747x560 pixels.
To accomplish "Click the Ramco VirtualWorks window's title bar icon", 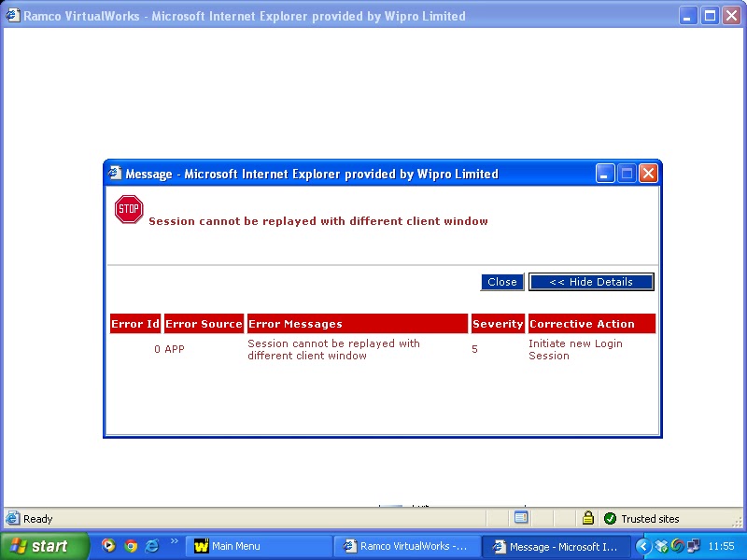I will click(13, 16).
